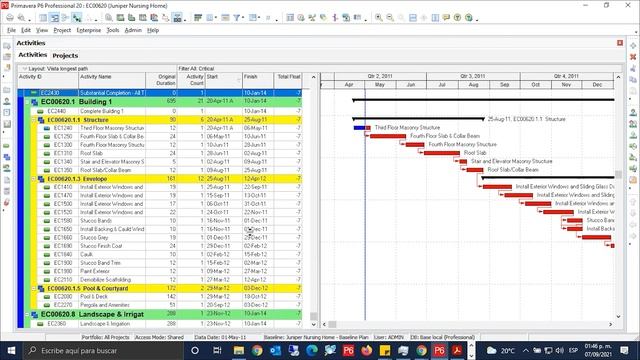The image size is (640, 360).
Task: Open Print Preview from the toolbar
Action: pos(21,18)
